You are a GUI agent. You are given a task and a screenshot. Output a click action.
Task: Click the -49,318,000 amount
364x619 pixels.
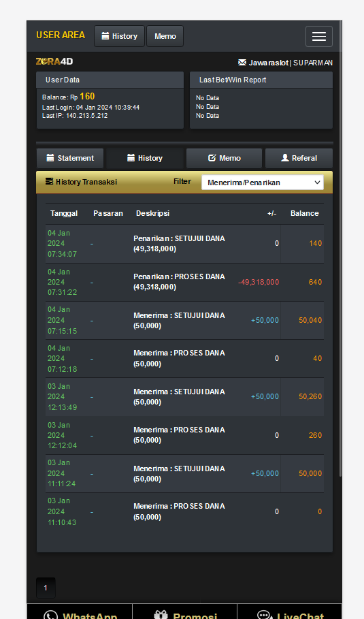point(259,282)
